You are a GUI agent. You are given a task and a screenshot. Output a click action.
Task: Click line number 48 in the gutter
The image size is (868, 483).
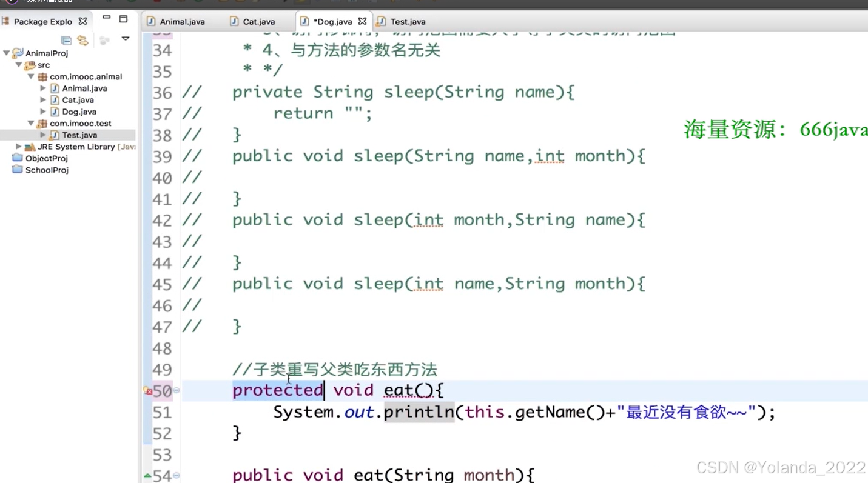162,348
